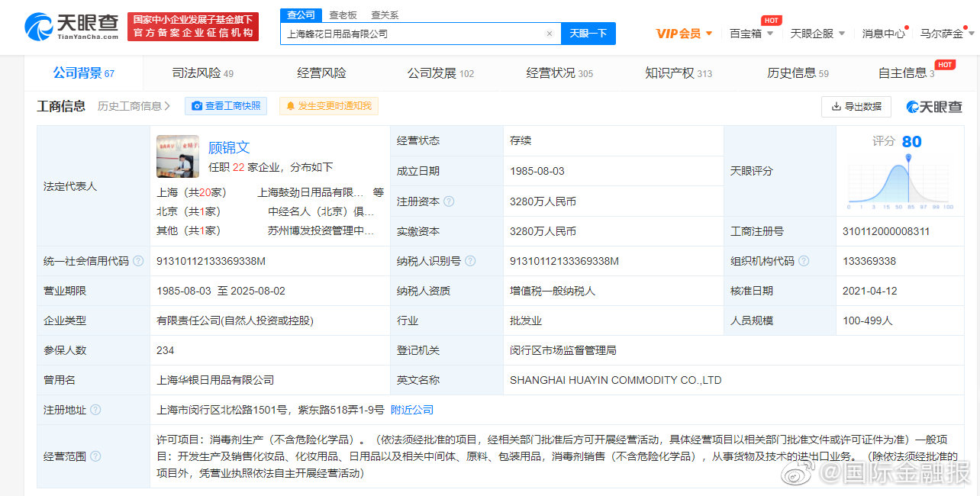Click the 注册资本 help question icon
980x496 pixels.
449,201
